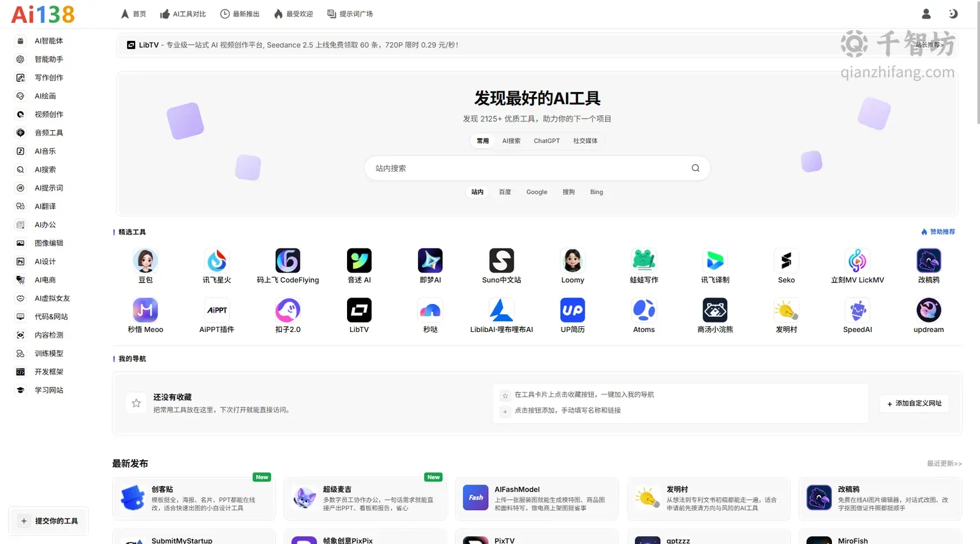Viewport: 980px width, 544px height.
Task: Open the updream icon
Action: pos(929,310)
